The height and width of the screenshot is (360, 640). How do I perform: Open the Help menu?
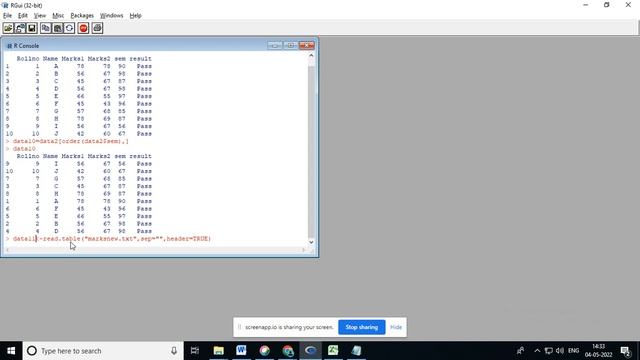(x=136, y=16)
